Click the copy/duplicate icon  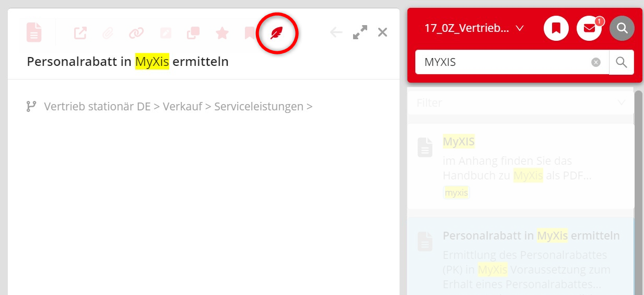(x=193, y=33)
